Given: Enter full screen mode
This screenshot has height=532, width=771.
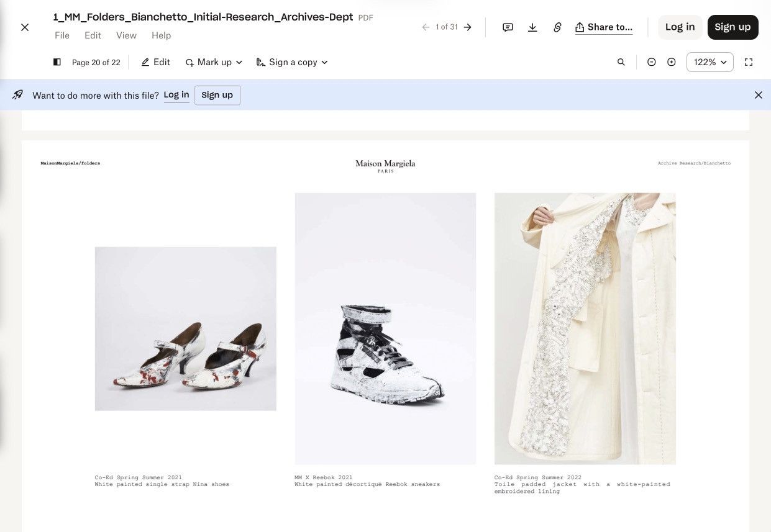Looking at the screenshot, I should point(749,62).
